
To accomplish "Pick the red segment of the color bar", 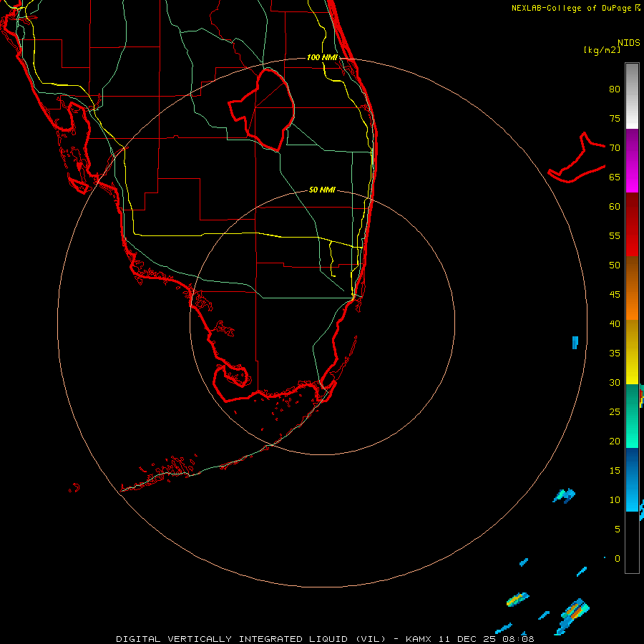I will tap(632, 224).
